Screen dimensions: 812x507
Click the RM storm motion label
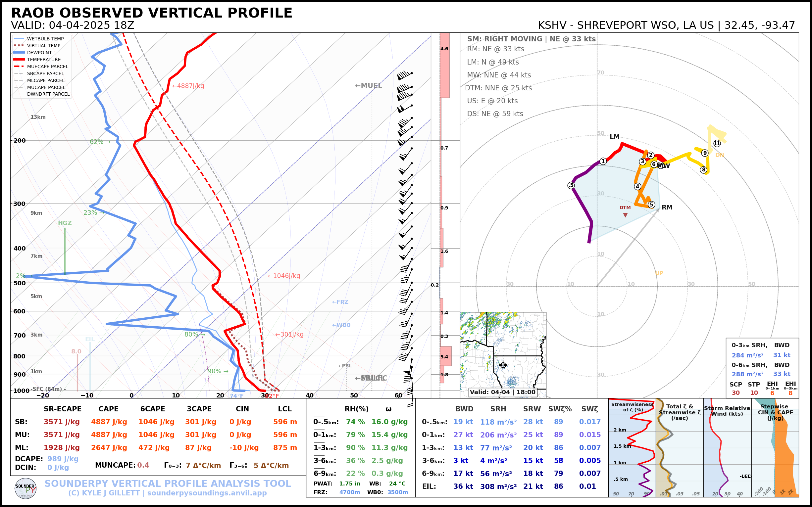click(x=667, y=207)
